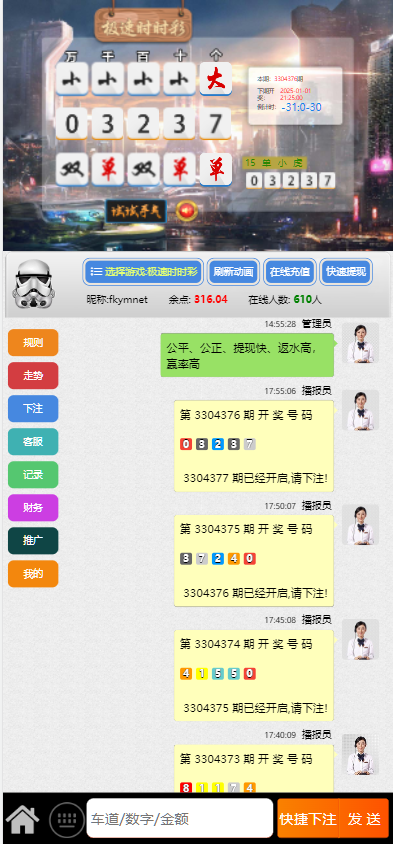Click the 快捷下注 quick bet button
This screenshot has height=844, width=393.
pyautogui.click(x=308, y=819)
